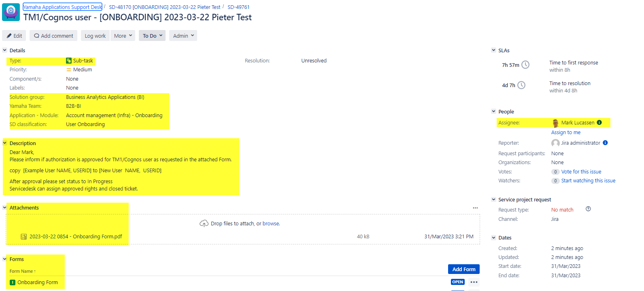The width and height of the screenshot is (644, 291).
Task: Click the Edit button
Action: tap(14, 36)
